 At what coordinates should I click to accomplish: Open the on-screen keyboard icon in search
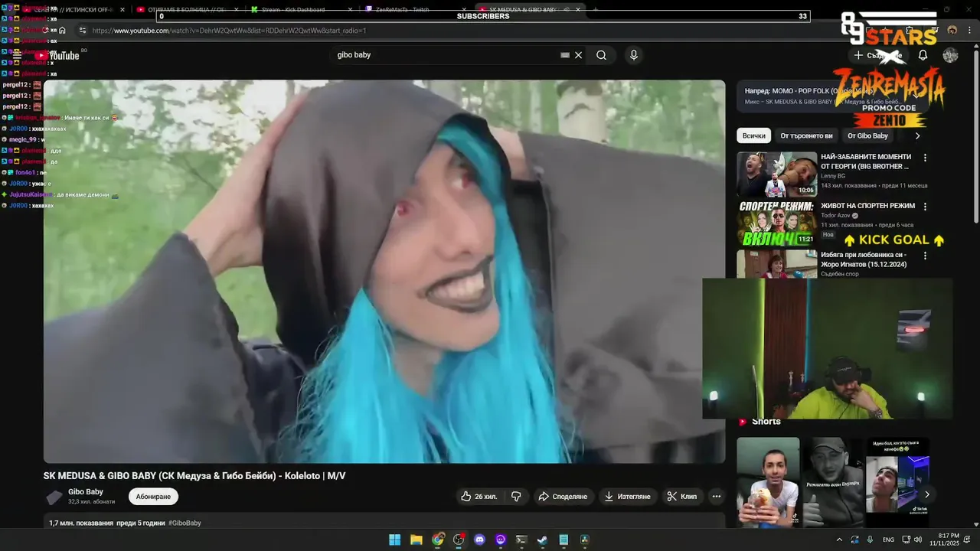pyautogui.click(x=565, y=55)
